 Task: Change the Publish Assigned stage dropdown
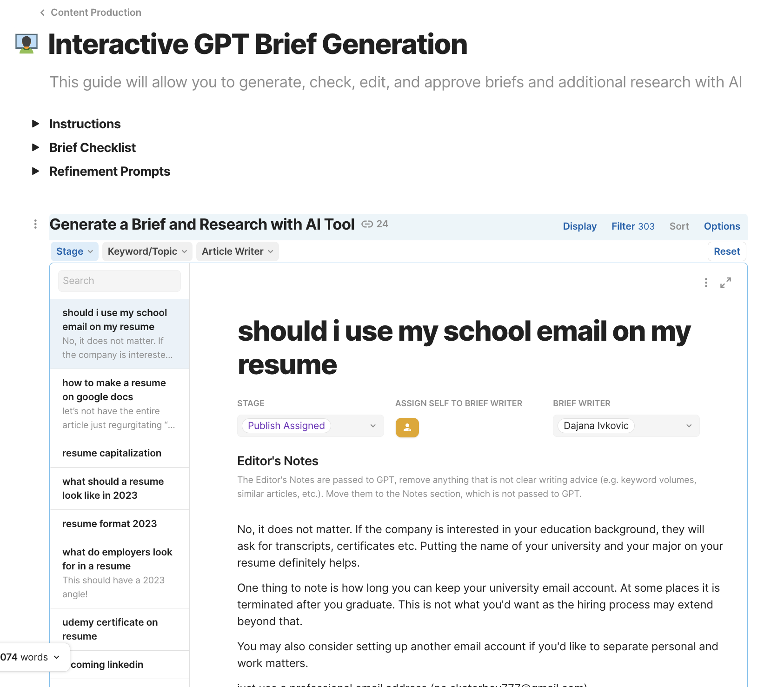pos(310,426)
